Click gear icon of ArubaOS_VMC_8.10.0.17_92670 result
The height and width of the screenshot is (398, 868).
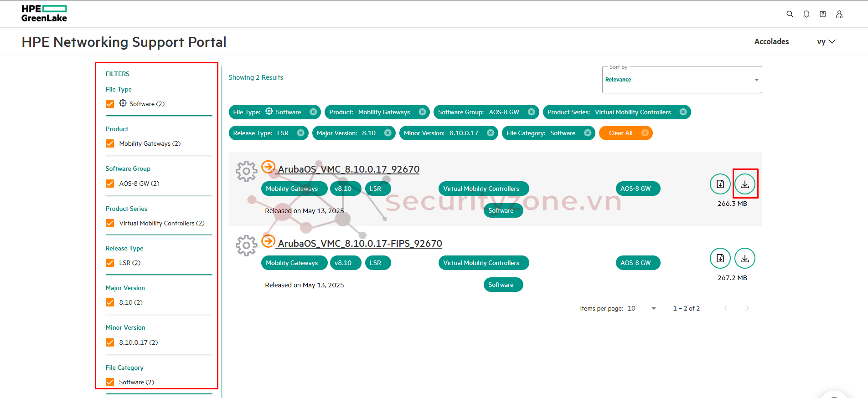[247, 171]
